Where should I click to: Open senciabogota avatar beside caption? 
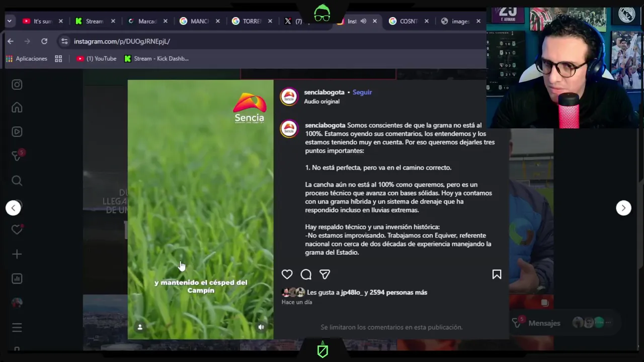(x=289, y=129)
